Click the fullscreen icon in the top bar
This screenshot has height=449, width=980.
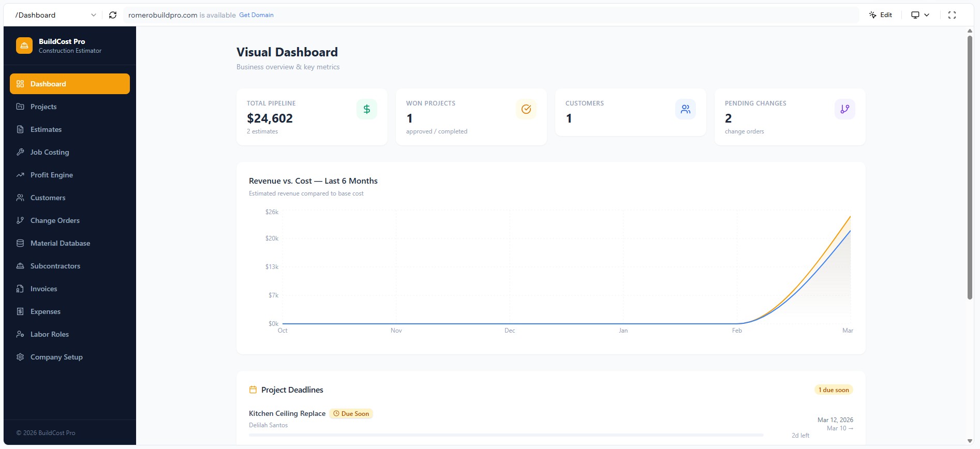[x=952, y=15]
